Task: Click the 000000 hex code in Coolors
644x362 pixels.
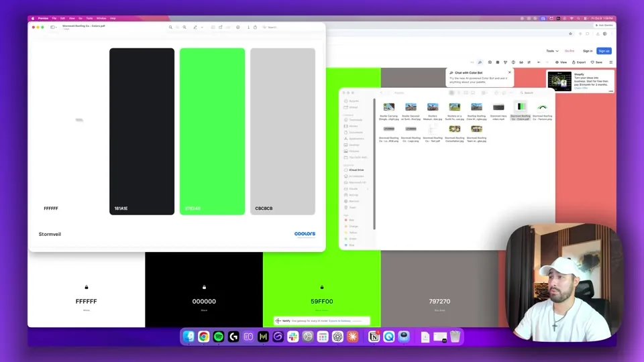Action: coord(204,301)
